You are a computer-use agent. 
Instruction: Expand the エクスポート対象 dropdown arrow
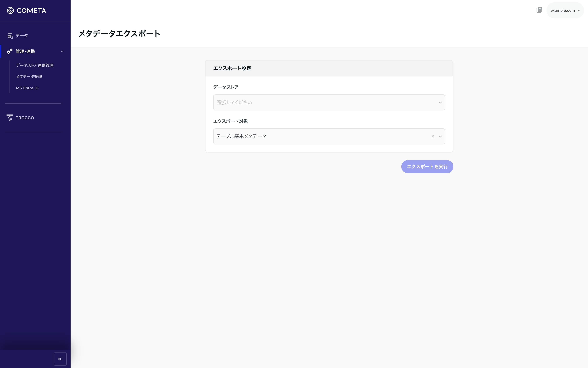coord(440,136)
